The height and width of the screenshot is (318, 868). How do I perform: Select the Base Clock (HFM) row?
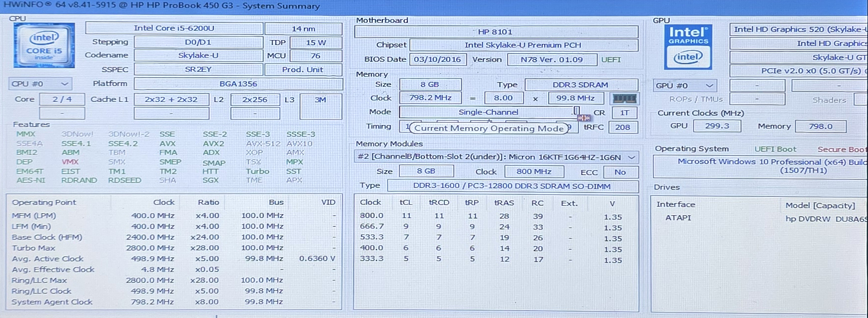coord(174,237)
